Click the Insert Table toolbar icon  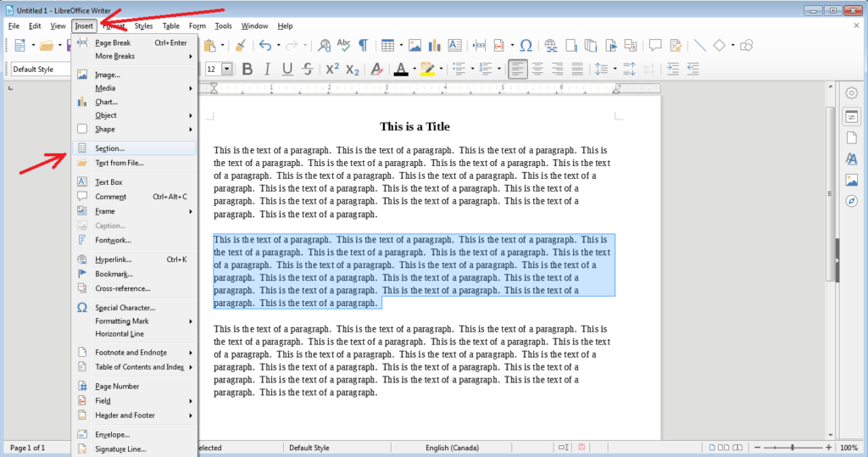point(387,45)
